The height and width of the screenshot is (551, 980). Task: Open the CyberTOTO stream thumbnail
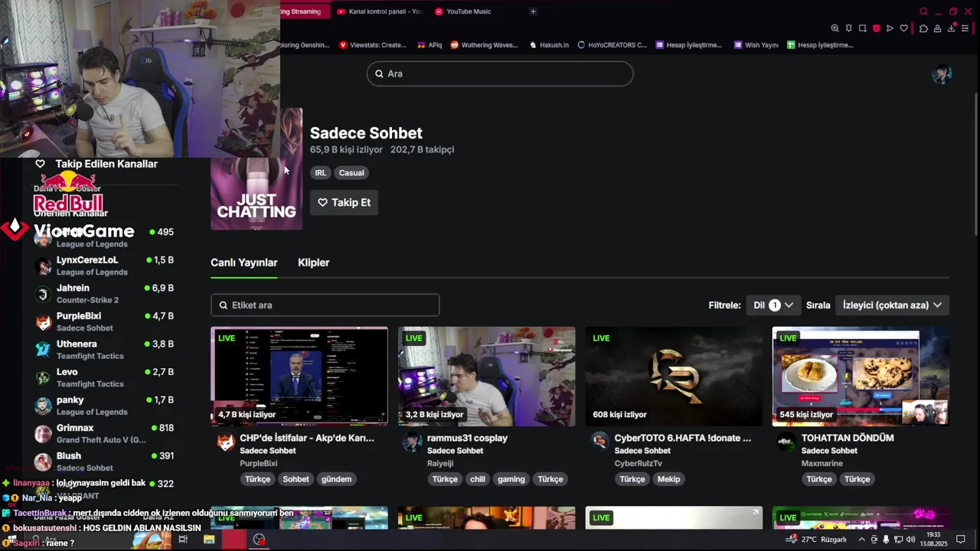tap(674, 377)
